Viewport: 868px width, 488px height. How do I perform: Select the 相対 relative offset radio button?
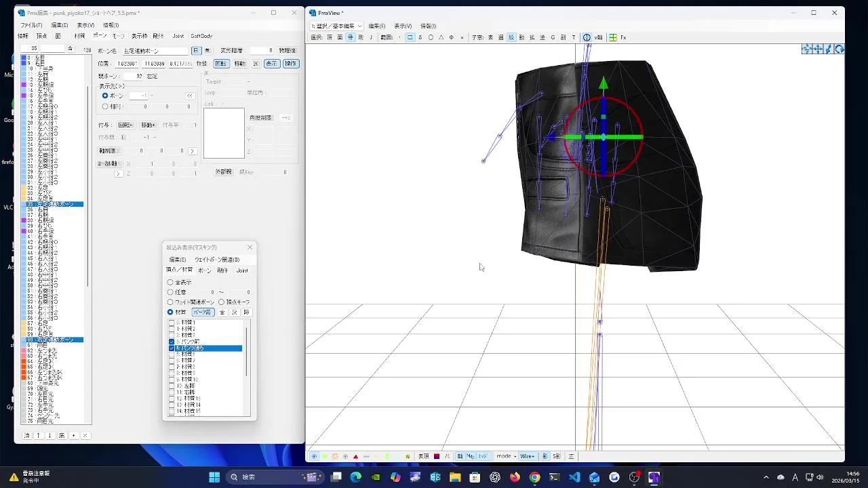click(x=104, y=106)
